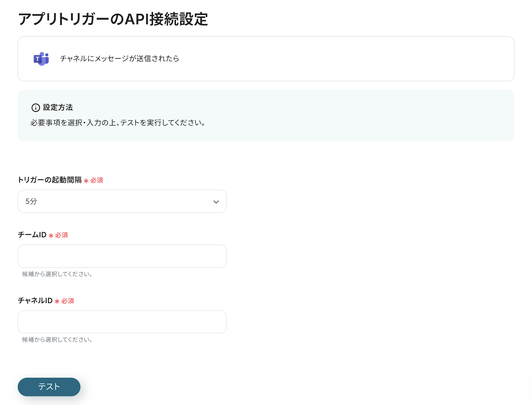Screen dimensions: 532x405
Task: Click the Microsoft Teams icon
Action: pos(41,59)
